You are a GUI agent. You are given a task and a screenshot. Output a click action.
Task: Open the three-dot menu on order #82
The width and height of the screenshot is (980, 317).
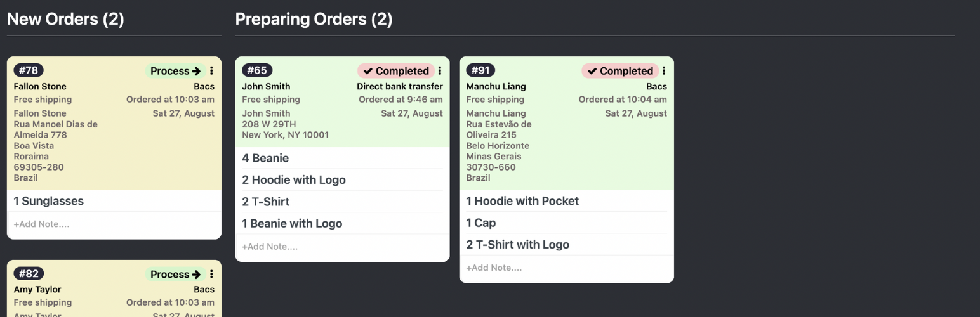click(211, 275)
